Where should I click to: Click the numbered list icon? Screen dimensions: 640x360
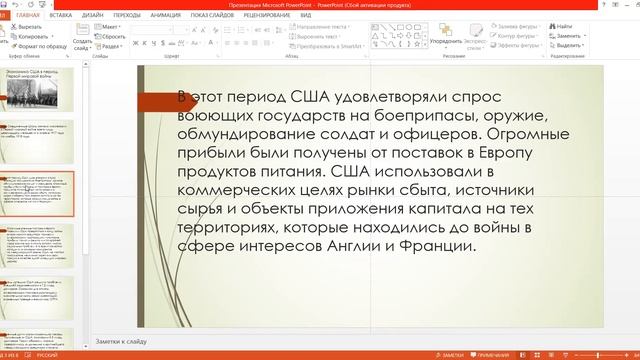242,30
